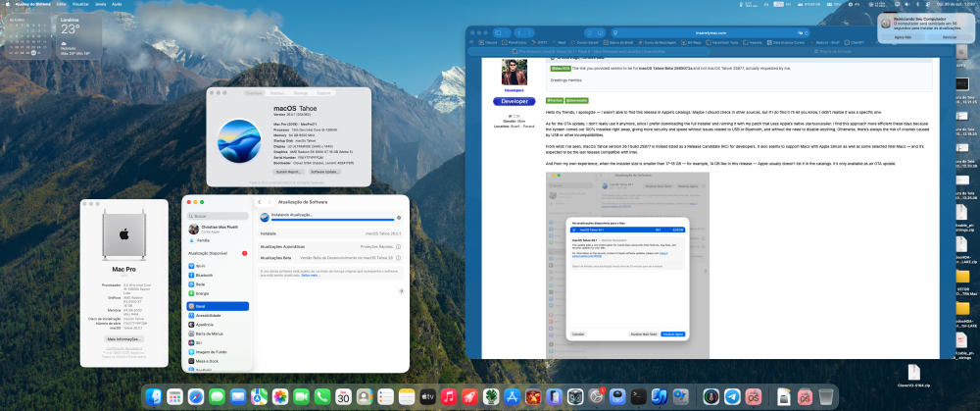Click help question mark in Software Update
This screenshot has width=980, height=411.
coord(401,291)
